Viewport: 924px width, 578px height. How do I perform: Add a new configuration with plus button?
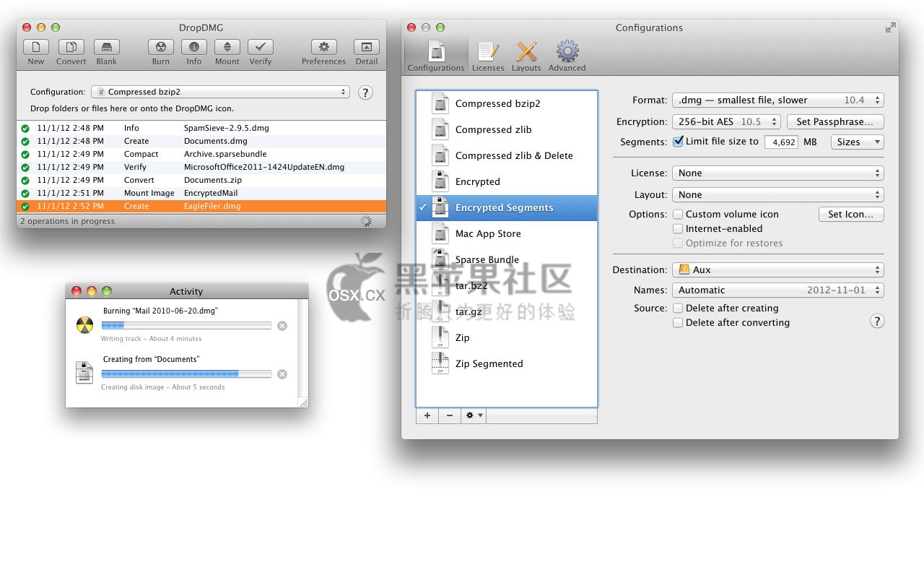pos(427,415)
